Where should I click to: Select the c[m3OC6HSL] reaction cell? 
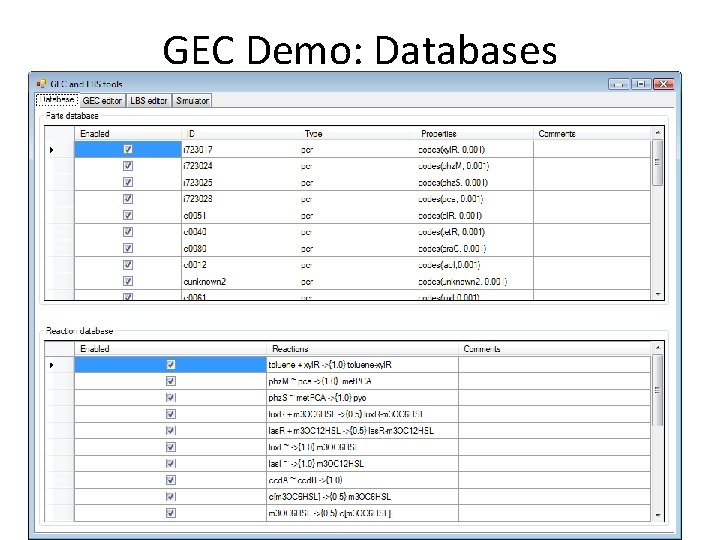pos(362,497)
